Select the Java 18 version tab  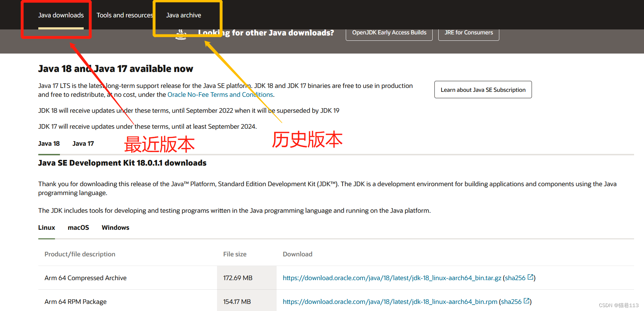point(49,144)
